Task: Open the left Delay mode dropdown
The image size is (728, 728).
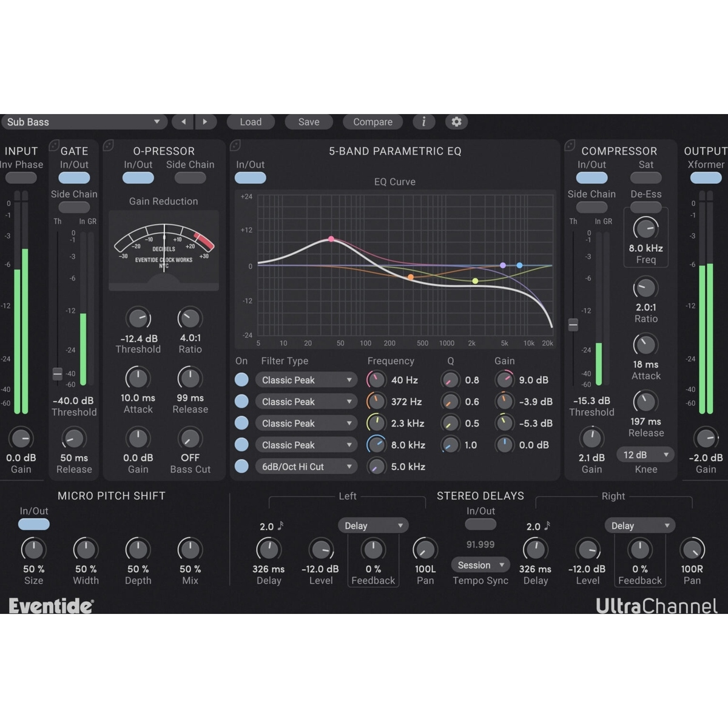Action: (372, 525)
